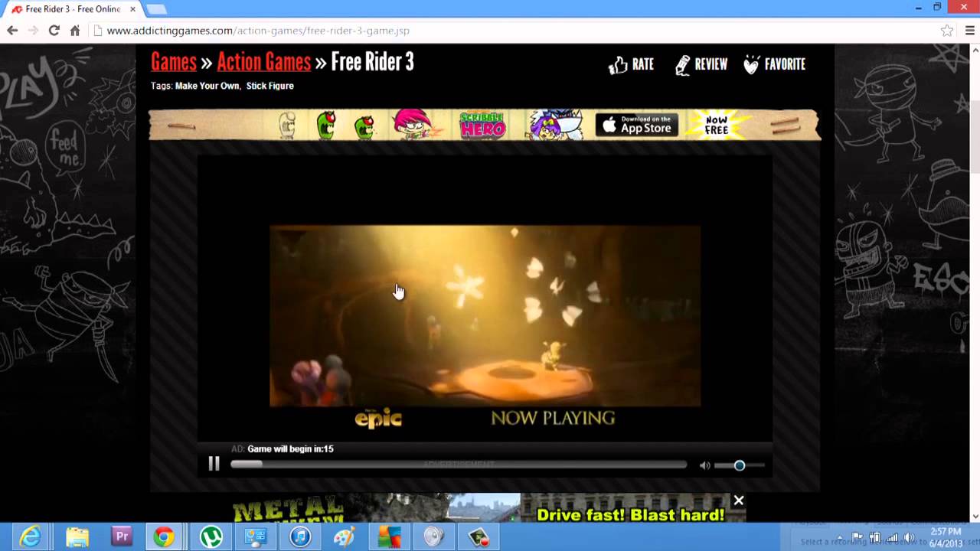Add game to FAVORITE with heart icon
The height and width of the screenshot is (551, 980).
[775, 64]
